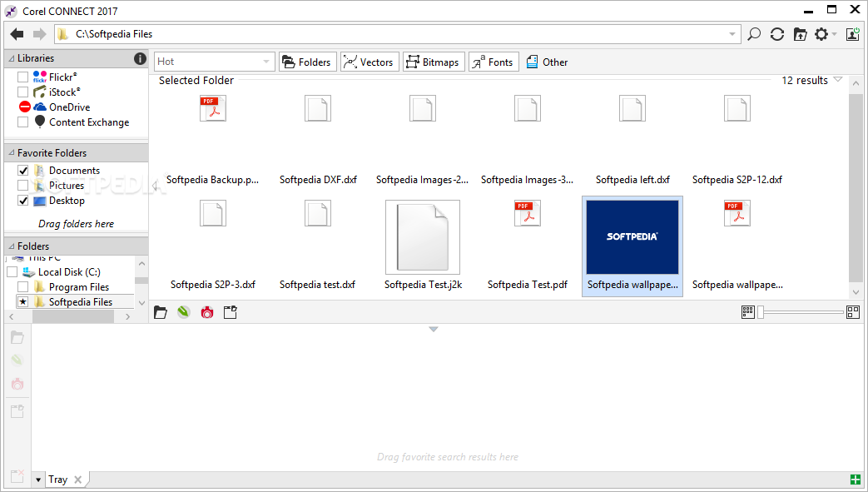
Task: Uncheck the Documents favorite folder
Action: 22,170
